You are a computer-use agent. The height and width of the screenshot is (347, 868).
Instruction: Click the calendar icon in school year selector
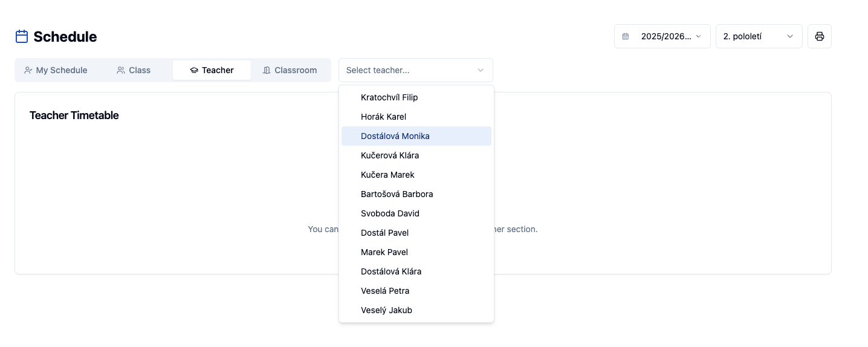tap(626, 36)
